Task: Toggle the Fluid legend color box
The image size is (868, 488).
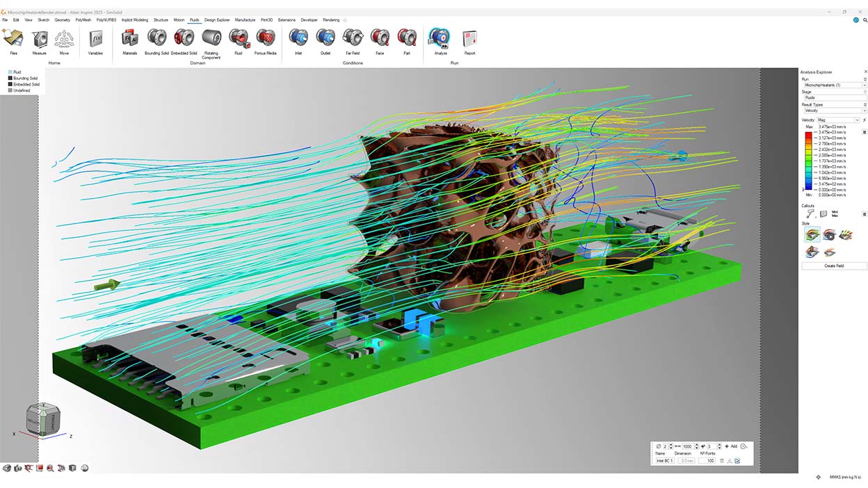Action: [x=10, y=72]
